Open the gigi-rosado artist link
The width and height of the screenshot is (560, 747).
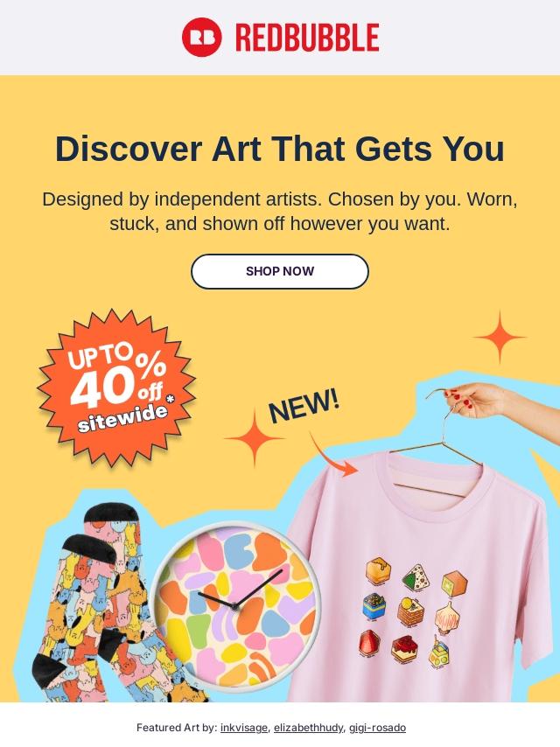(x=377, y=728)
